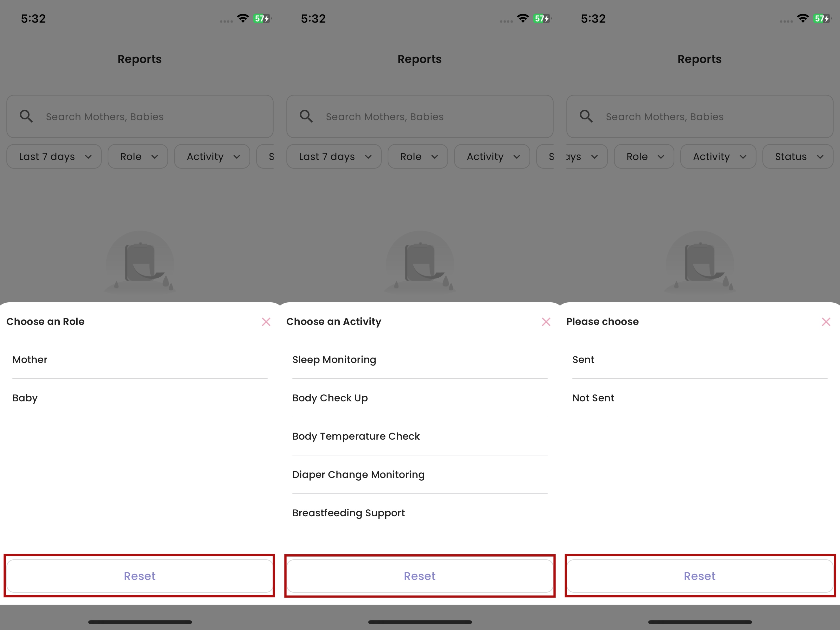Dismiss the 'Please choose' sheet via the X icon

coord(826,322)
